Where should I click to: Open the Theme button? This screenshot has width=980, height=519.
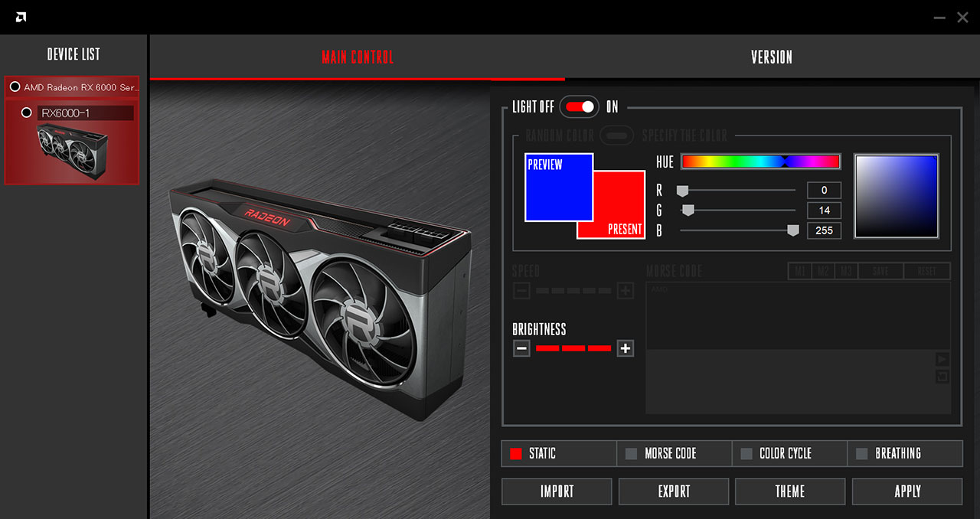pos(790,491)
